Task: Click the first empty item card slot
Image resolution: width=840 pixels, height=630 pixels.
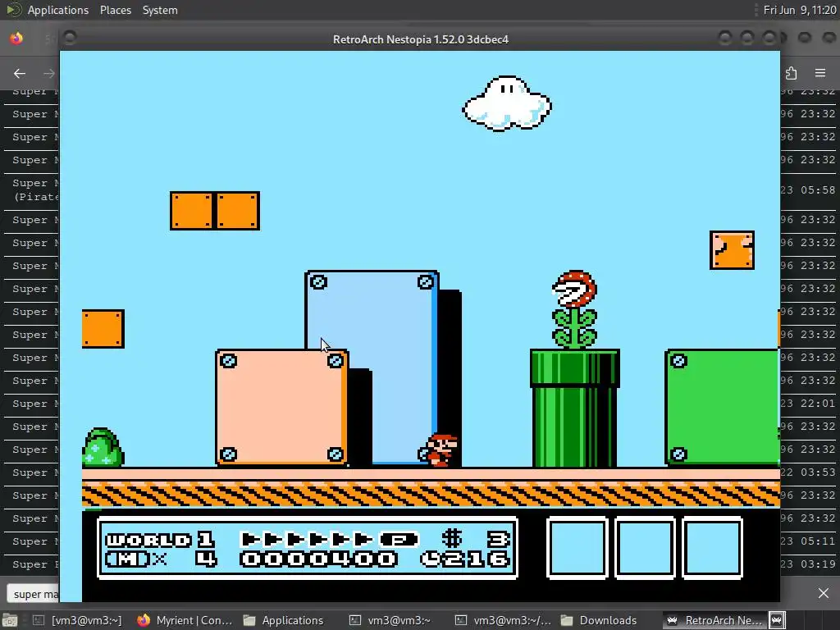Action: pos(577,548)
